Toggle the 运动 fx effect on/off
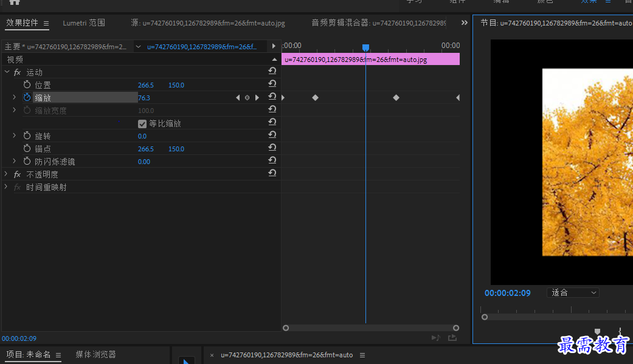 [17, 72]
